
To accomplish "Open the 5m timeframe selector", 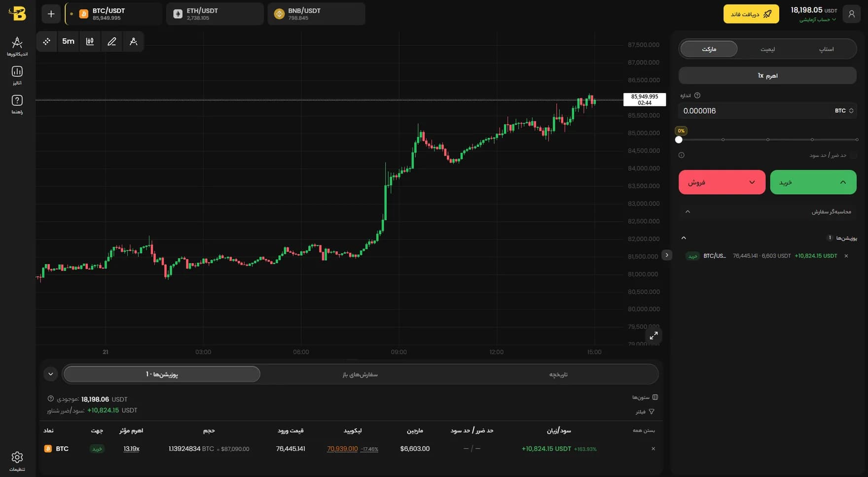I will (x=69, y=41).
